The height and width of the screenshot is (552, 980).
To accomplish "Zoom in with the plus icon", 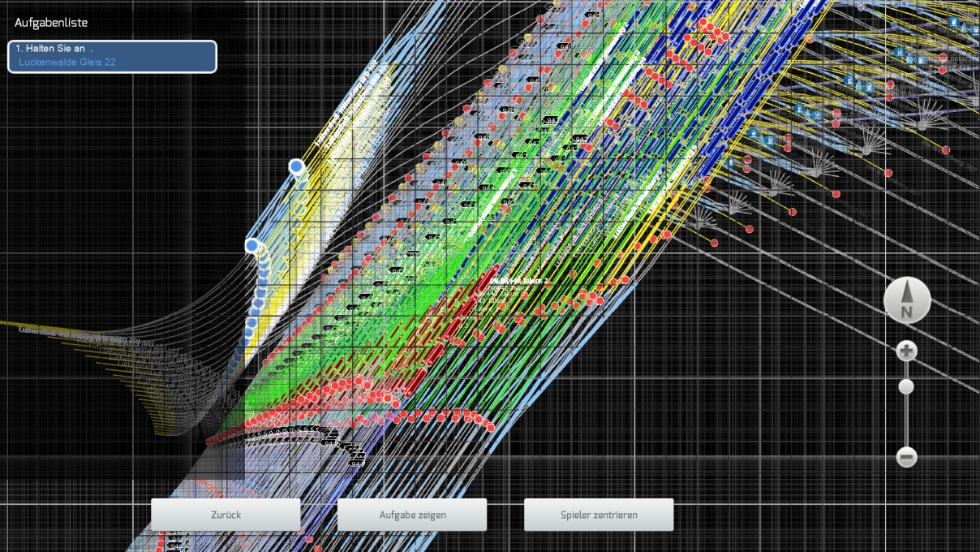I will pyautogui.click(x=907, y=351).
